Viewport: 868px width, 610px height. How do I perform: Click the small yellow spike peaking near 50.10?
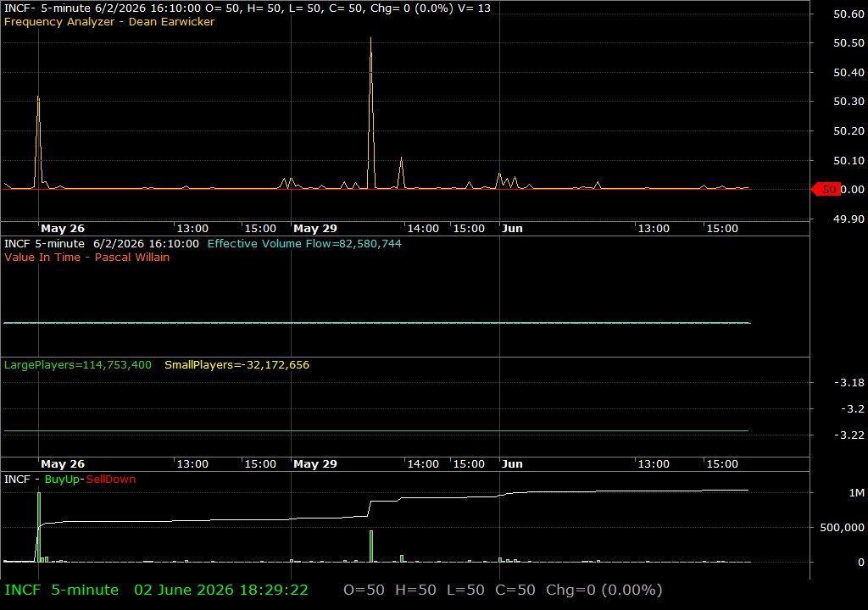(401, 174)
